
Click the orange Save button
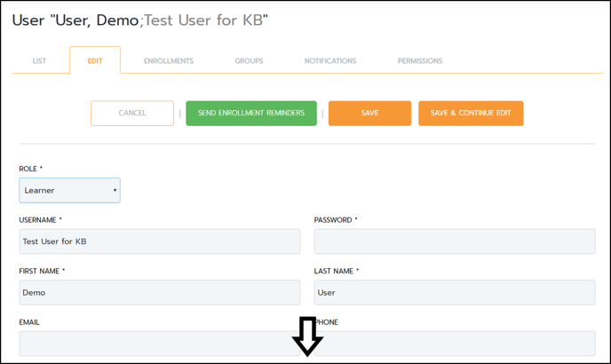point(369,113)
